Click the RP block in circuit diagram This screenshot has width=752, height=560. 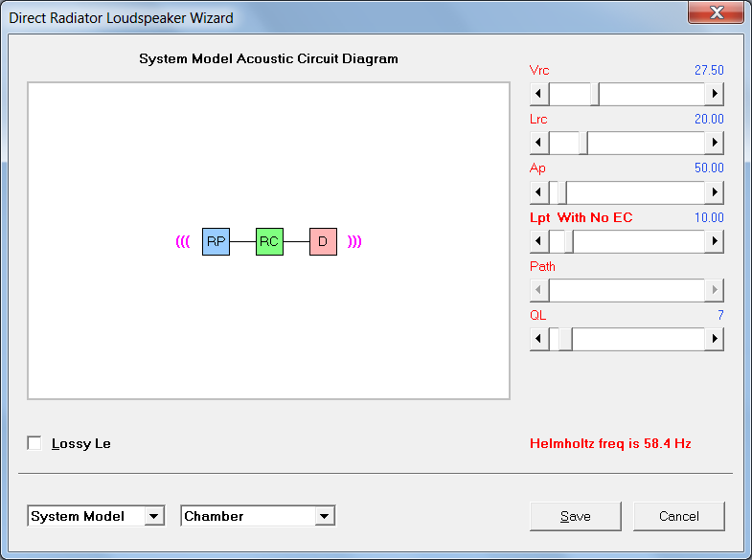click(x=216, y=241)
